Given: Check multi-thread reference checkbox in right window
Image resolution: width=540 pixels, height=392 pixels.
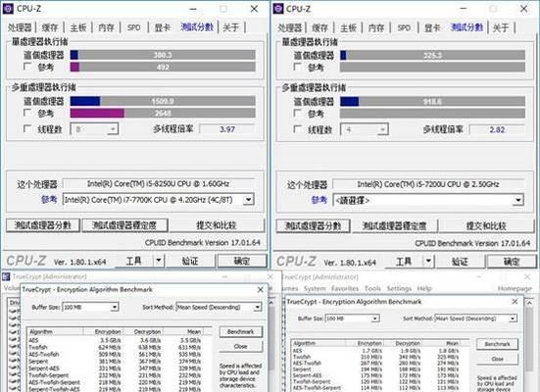Looking at the screenshot, I should pyautogui.click(x=298, y=113).
